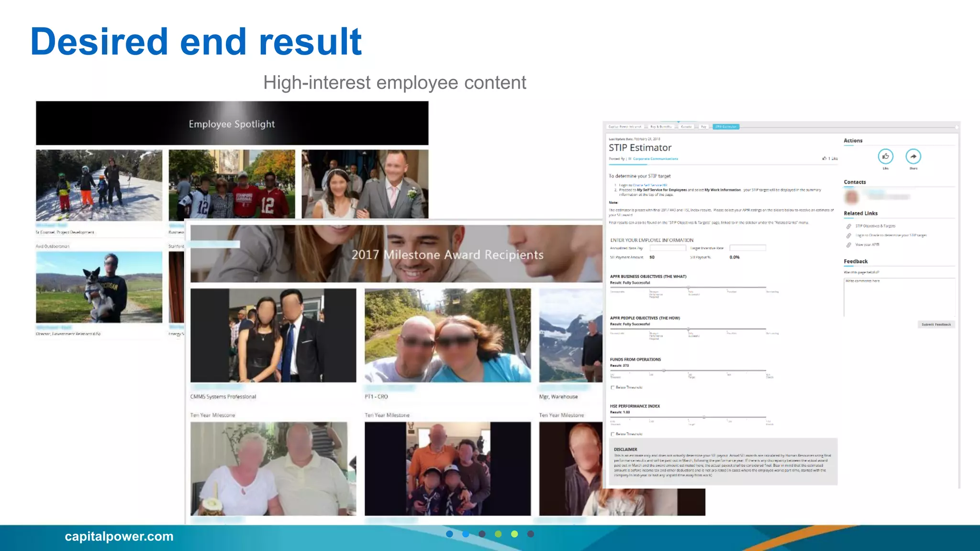Image resolution: width=980 pixels, height=551 pixels.
Task: Click the capitalpower.com footer text
Action: tap(119, 536)
